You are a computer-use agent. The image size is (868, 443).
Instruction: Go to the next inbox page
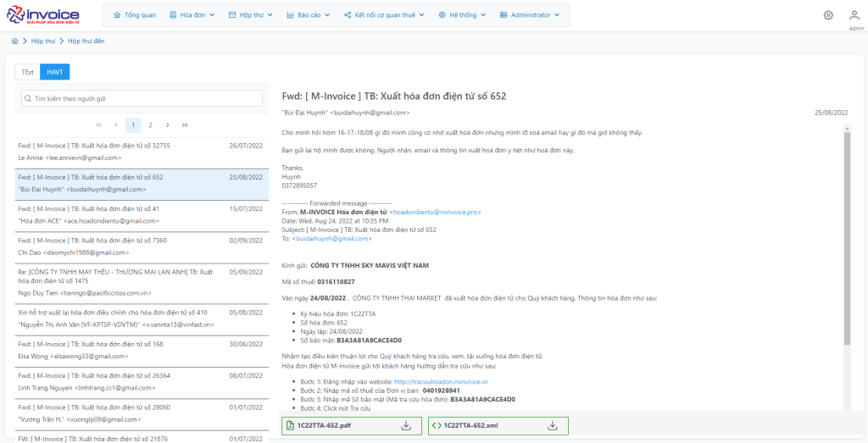tap(168, 125)
